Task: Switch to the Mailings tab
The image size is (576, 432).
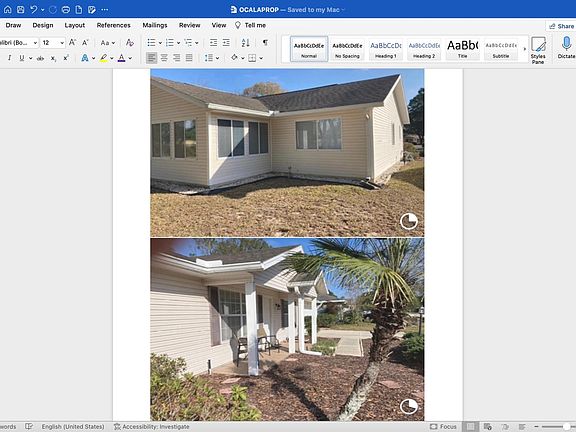Action: (x=155, y=25)
